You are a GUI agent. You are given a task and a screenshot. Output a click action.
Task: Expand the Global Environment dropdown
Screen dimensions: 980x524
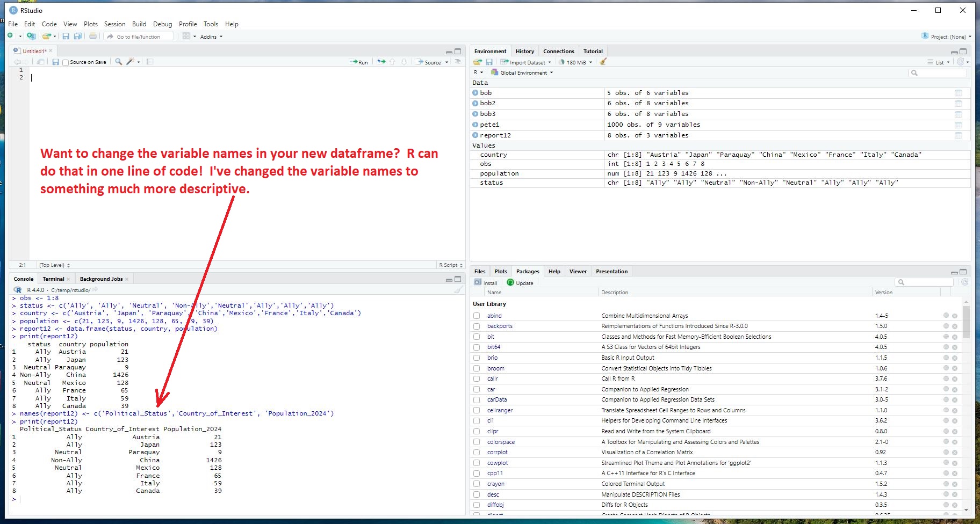[x=525, y=73]
